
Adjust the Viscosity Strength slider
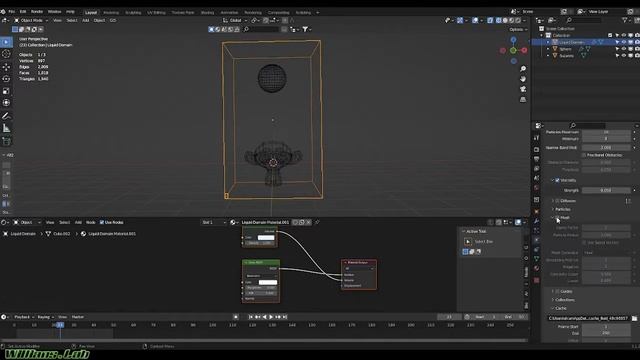tap(606, 190)
